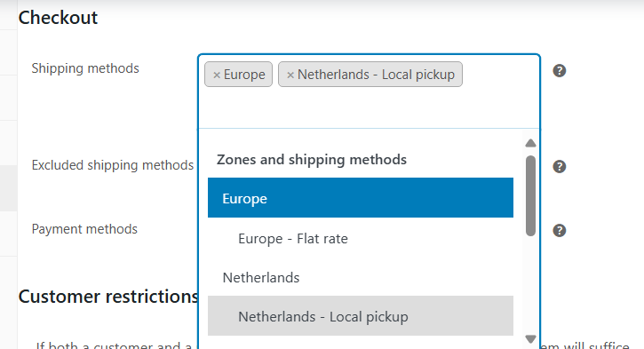
Task: Open help tooltip for Excluded shipping methods
Action: [x=560, y=166]
